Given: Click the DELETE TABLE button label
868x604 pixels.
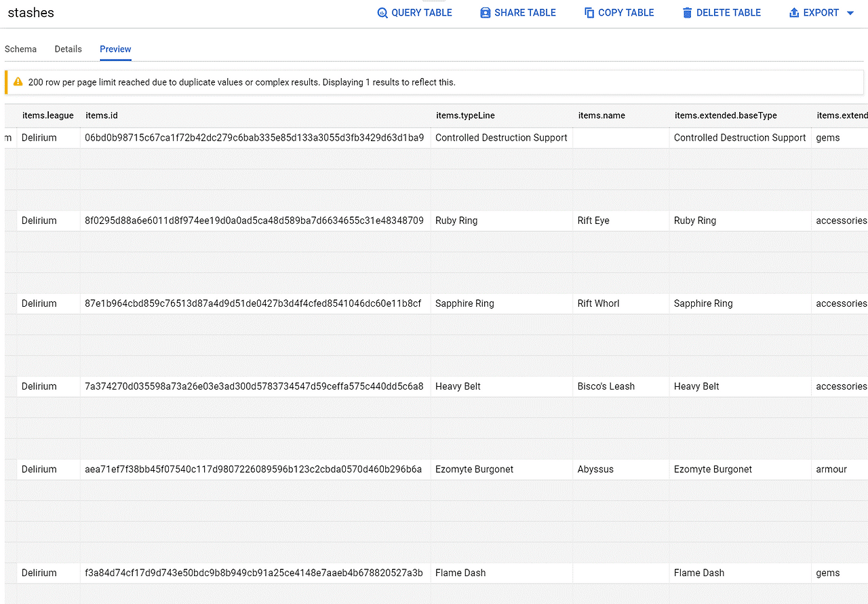Looking at the screenshot, I should coord(729,13).
